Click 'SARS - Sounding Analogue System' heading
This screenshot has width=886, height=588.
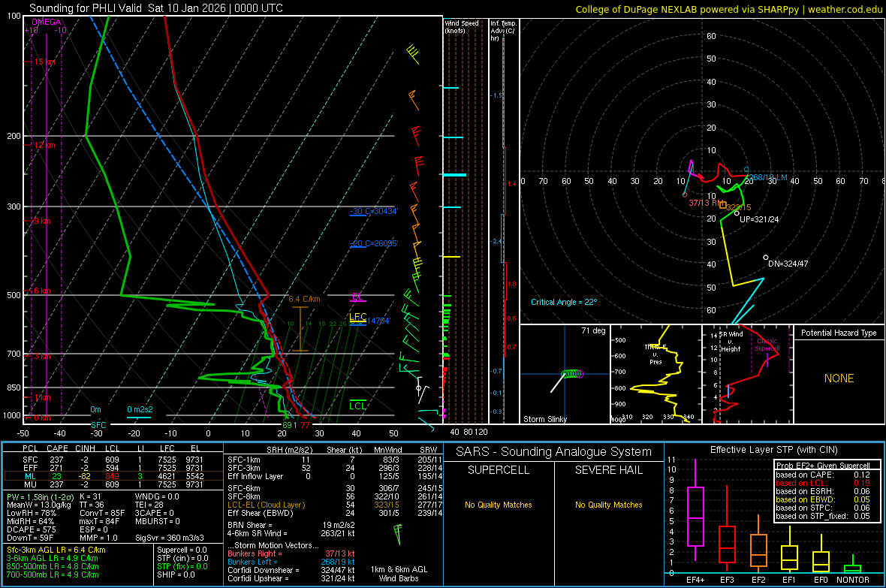(x=553, y=452)
